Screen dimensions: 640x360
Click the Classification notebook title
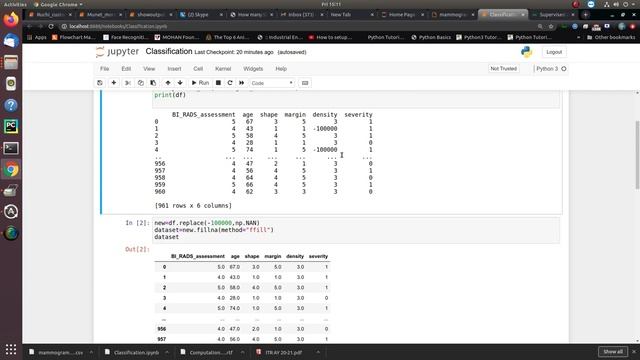click(x=169, y=51)
